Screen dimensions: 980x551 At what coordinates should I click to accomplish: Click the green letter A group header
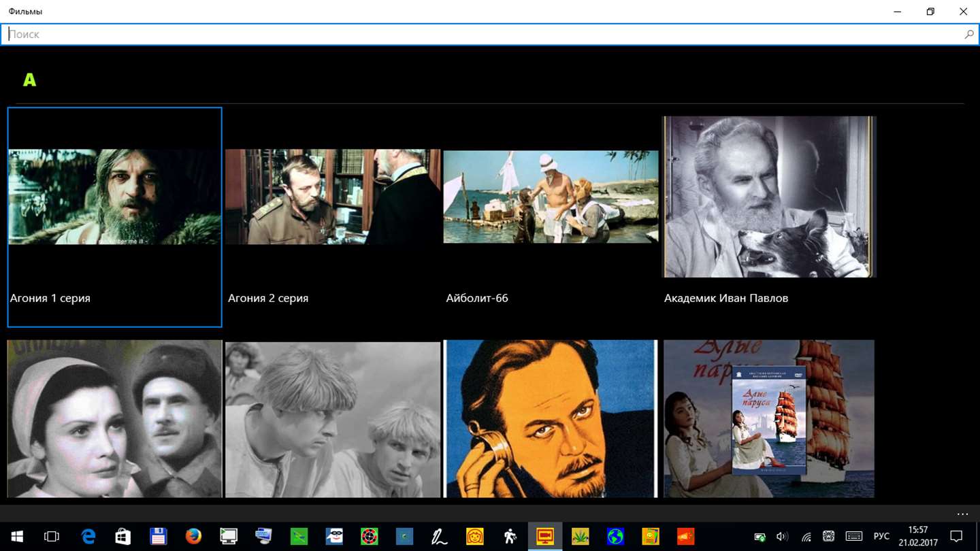click(29, 80)
